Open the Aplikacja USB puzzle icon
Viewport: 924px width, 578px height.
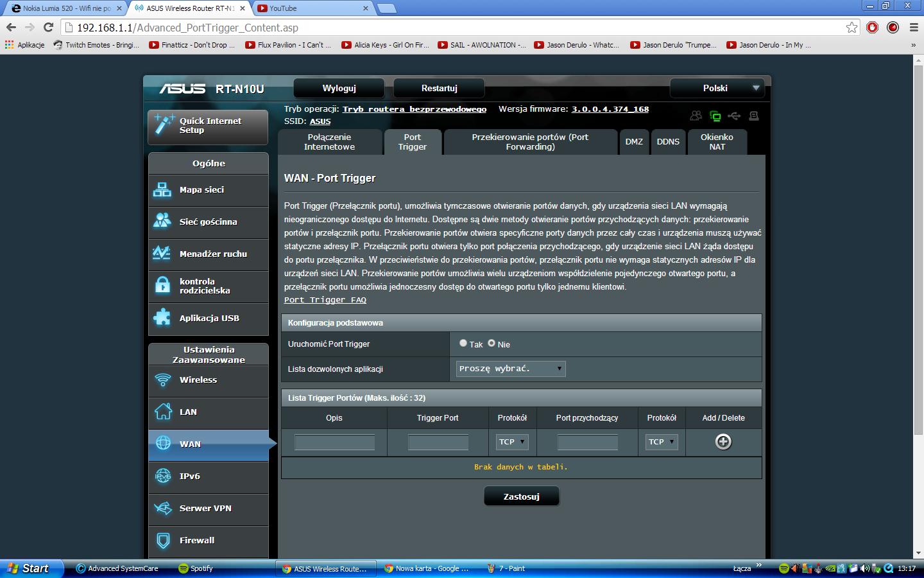[162, 318]
